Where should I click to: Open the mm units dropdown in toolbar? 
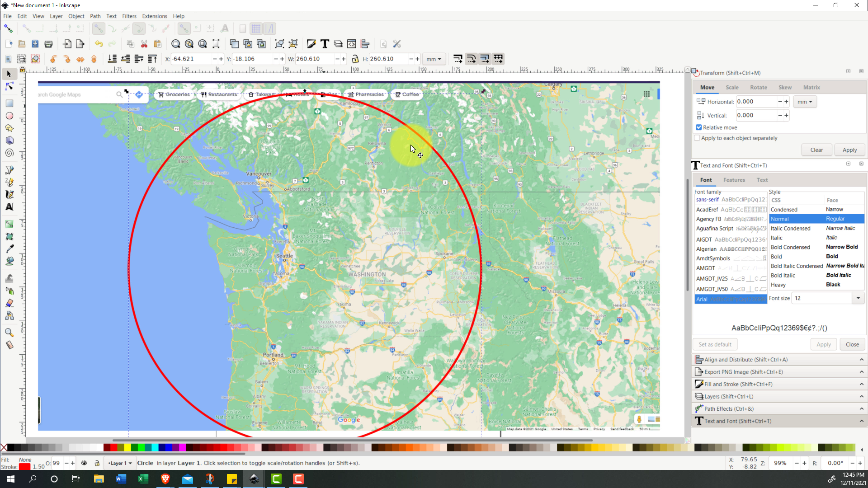(434, 59)
